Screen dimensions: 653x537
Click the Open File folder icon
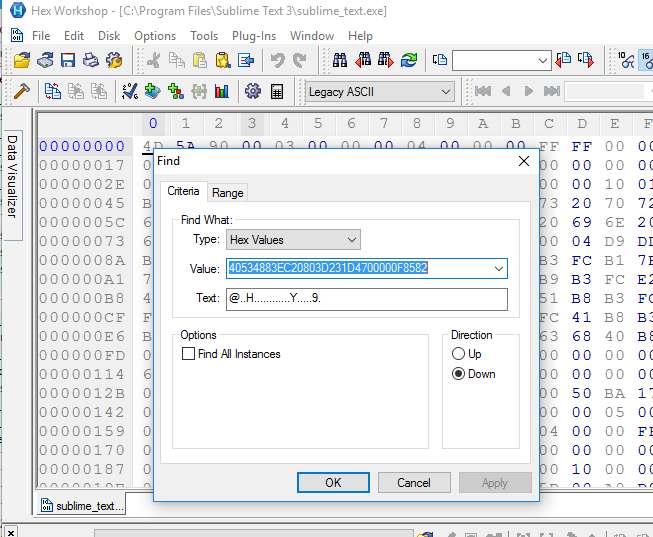[22, 60]
